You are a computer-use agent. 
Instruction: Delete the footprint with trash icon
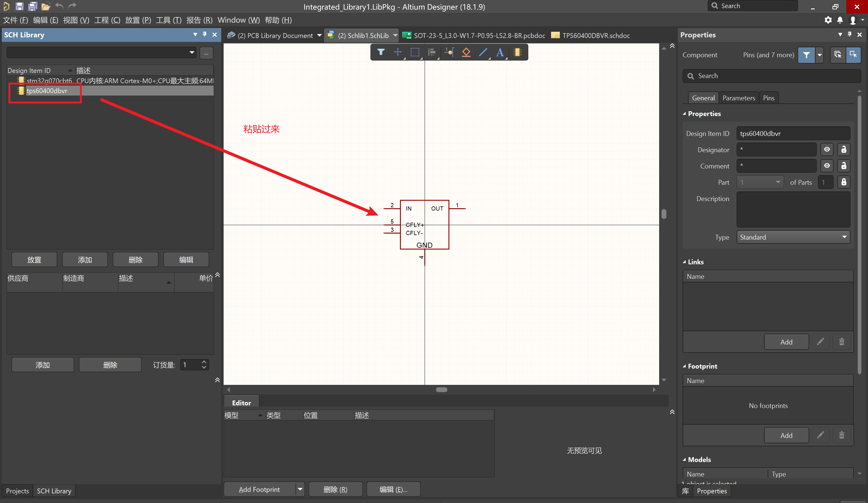click(841, 435)
